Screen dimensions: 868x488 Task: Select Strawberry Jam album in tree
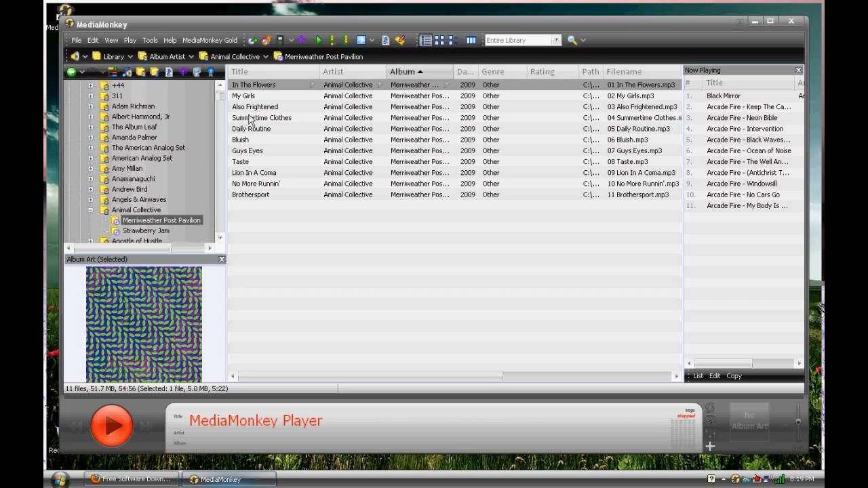point(146,231)
